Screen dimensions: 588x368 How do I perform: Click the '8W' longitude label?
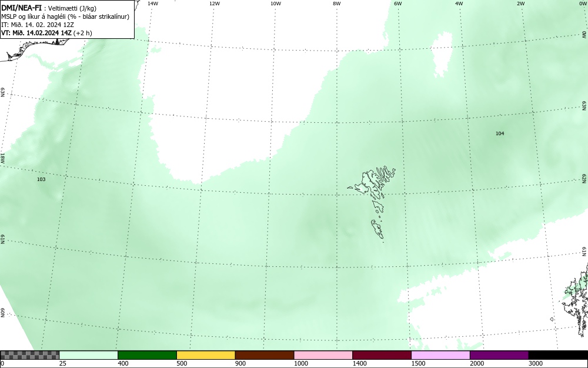click(337, 4)
